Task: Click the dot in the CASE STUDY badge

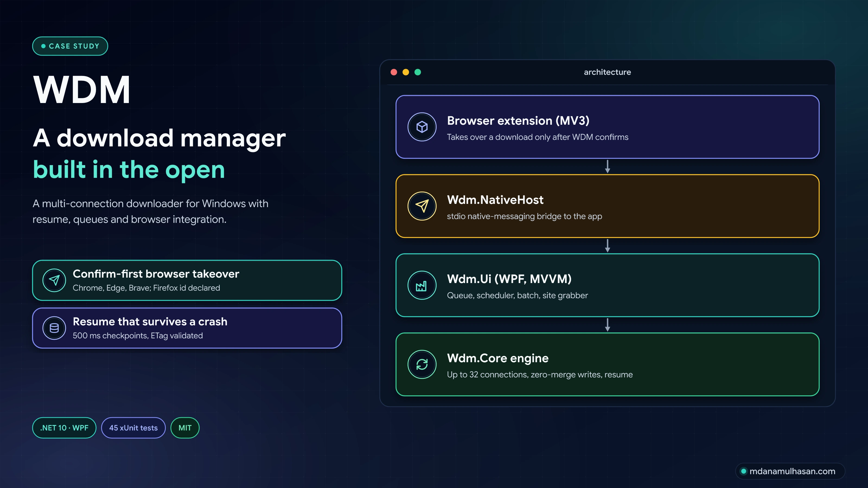Action: tap(43, 46)
